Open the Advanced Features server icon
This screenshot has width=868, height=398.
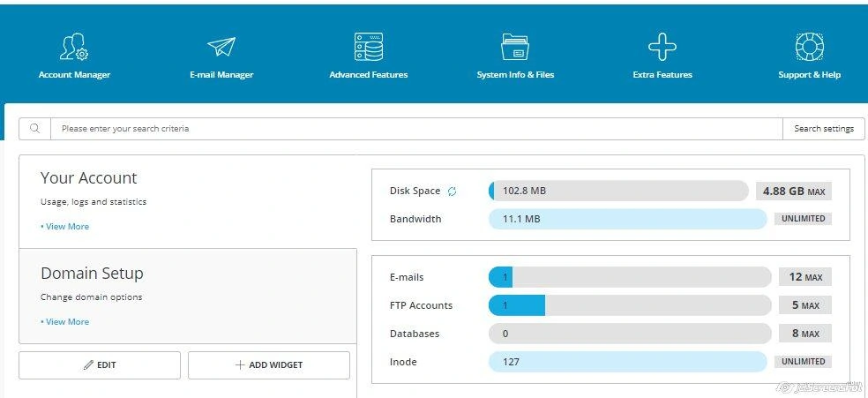[x=368, y=47]
